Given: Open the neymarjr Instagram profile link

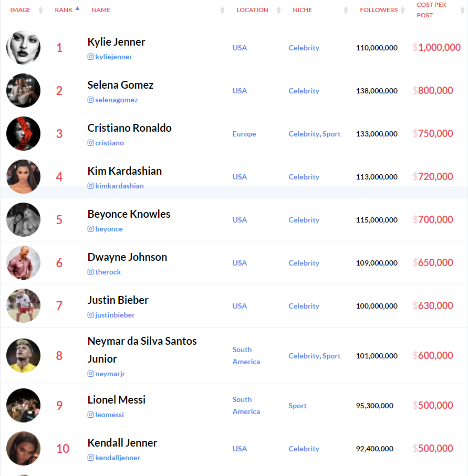Looking at the screenshot, I should coord(110,374).
